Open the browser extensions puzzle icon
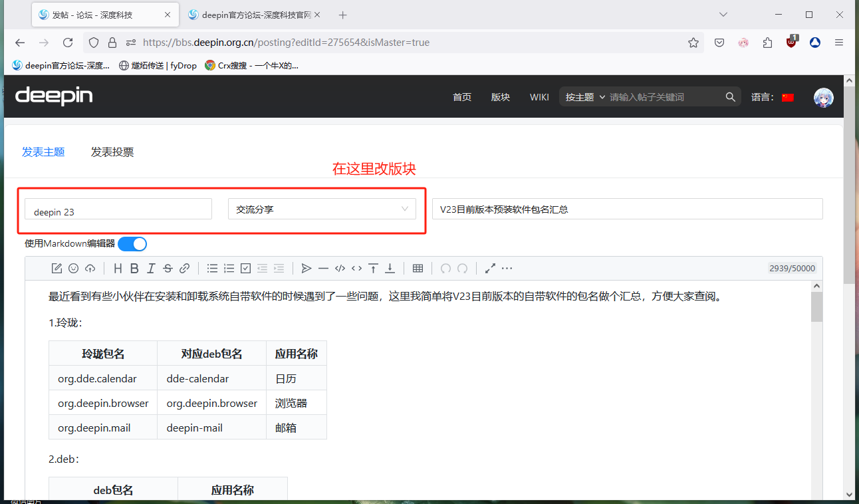 coord(767,43)
